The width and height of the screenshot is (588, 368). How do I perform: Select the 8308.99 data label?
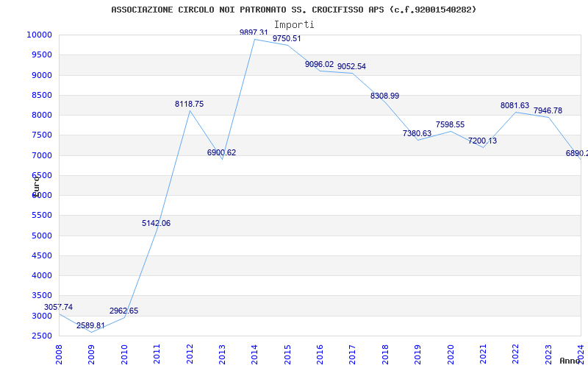click(384, 96)
